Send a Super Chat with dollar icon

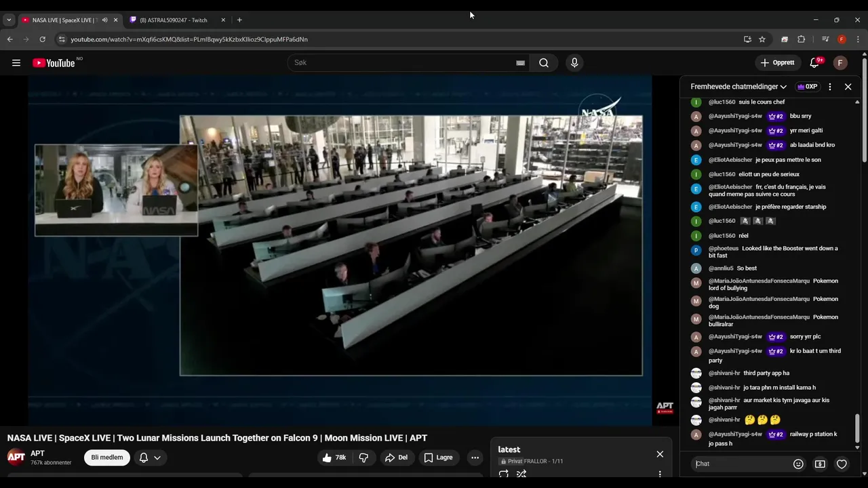[x=820, y=464]
